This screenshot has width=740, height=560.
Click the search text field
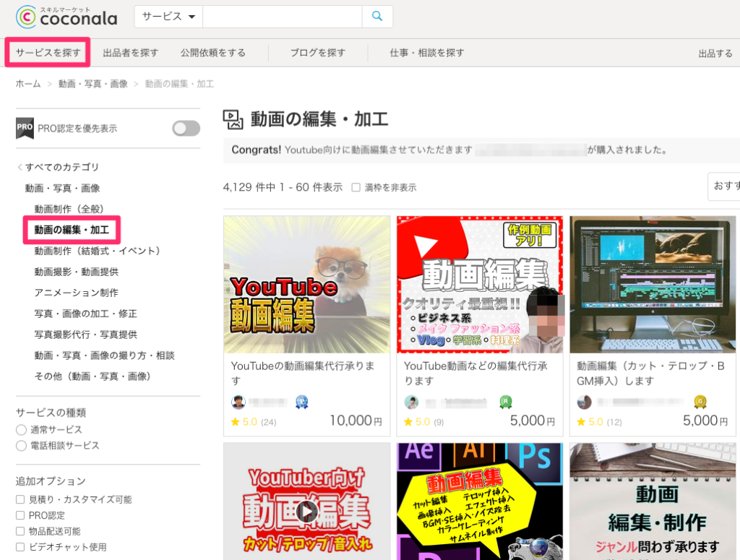click(x=283, y=16)
